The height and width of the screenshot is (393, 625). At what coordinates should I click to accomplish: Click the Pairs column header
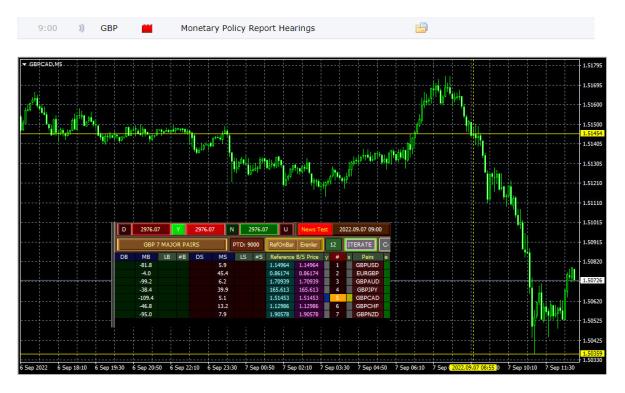coord(368,257)
